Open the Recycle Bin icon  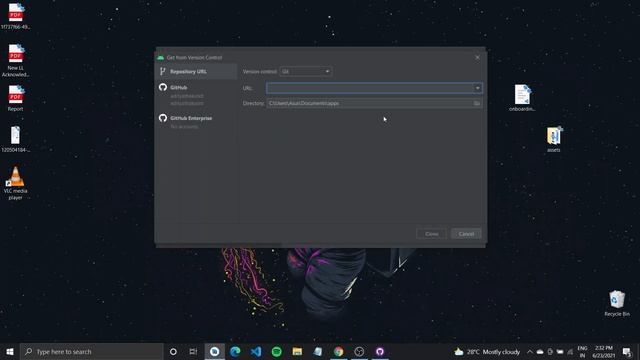617,303
